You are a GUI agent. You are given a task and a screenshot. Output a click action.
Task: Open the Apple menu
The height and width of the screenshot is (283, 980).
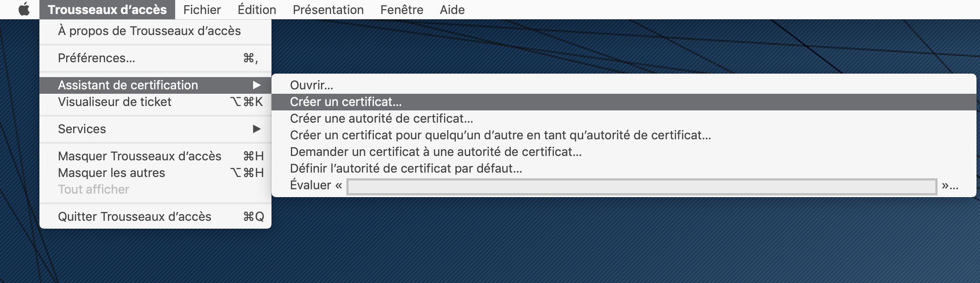(24, 9)
